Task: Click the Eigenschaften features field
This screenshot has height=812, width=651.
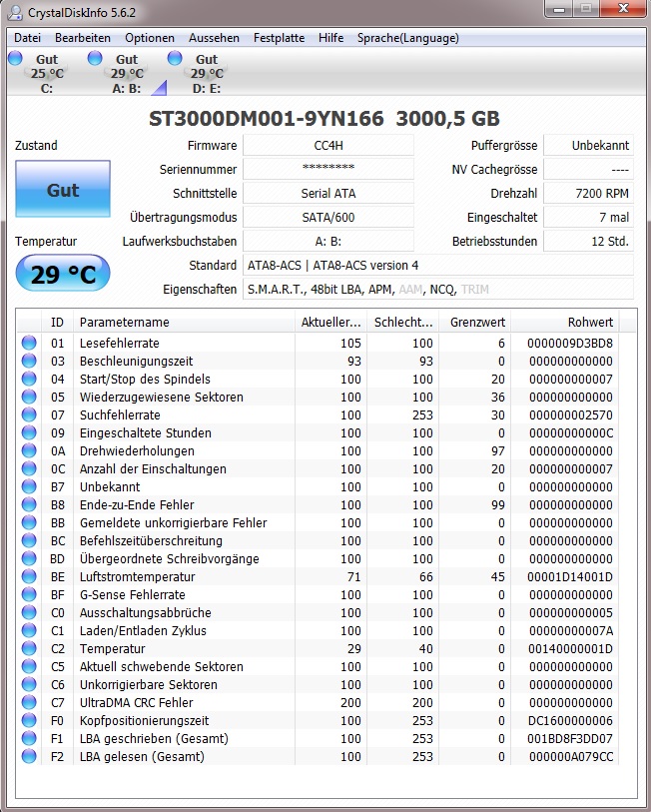Action: click(438, 289)
